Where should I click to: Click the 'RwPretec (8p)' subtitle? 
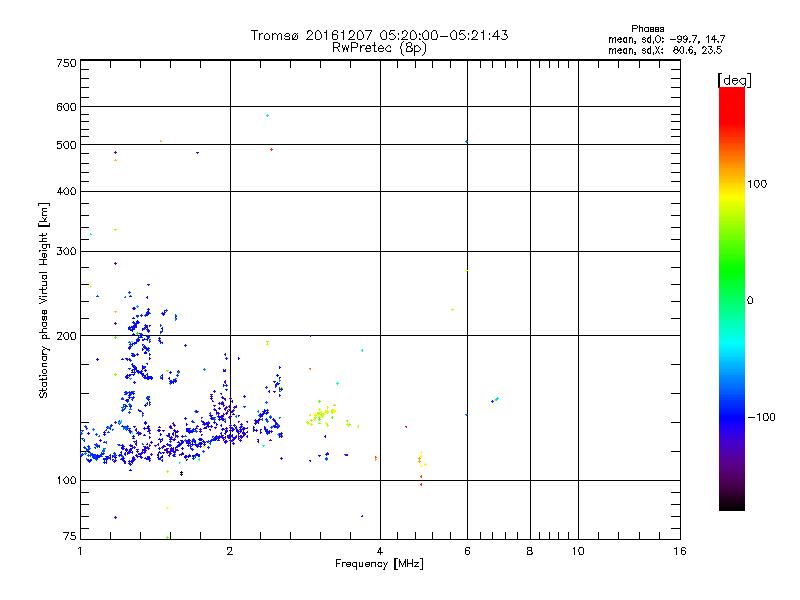(379, 48)
